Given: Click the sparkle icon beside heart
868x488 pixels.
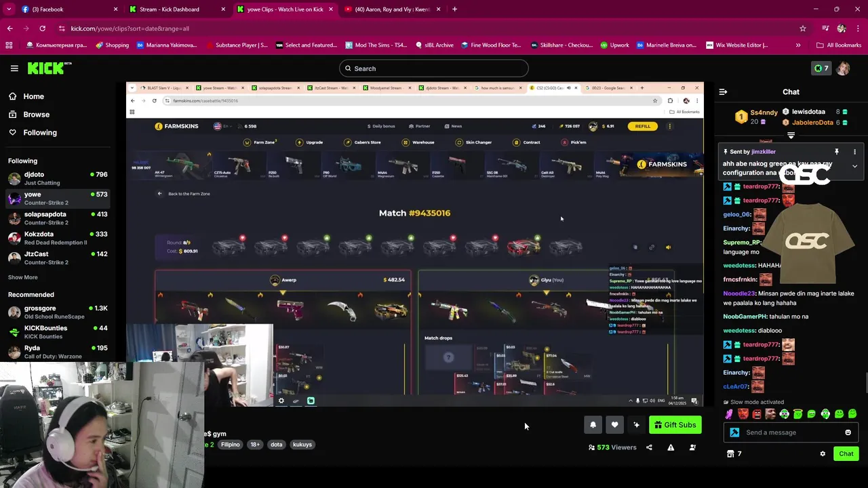Looking at the screenshot, I should (636, 425).
